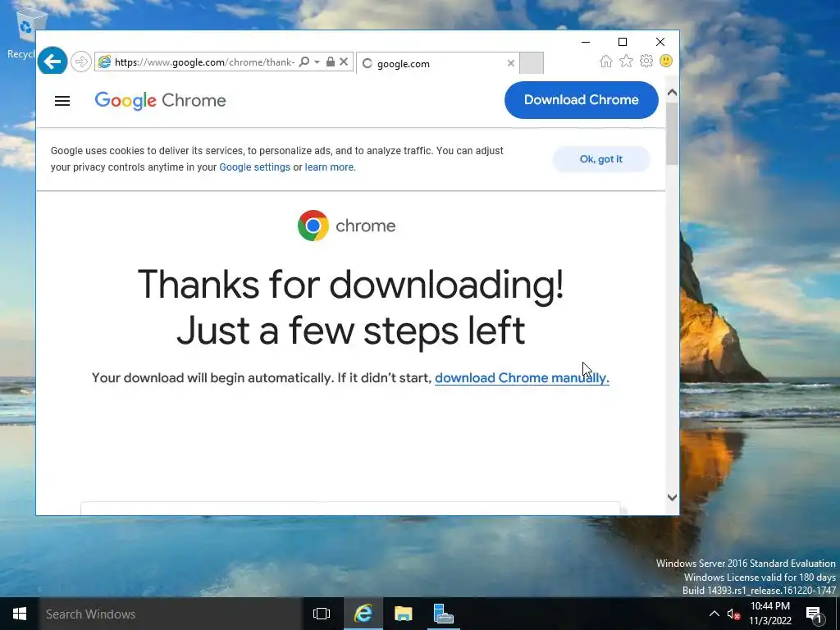Screen dimensions: 840x630
Task: Select the google.com tab
Action: [438, 63]
